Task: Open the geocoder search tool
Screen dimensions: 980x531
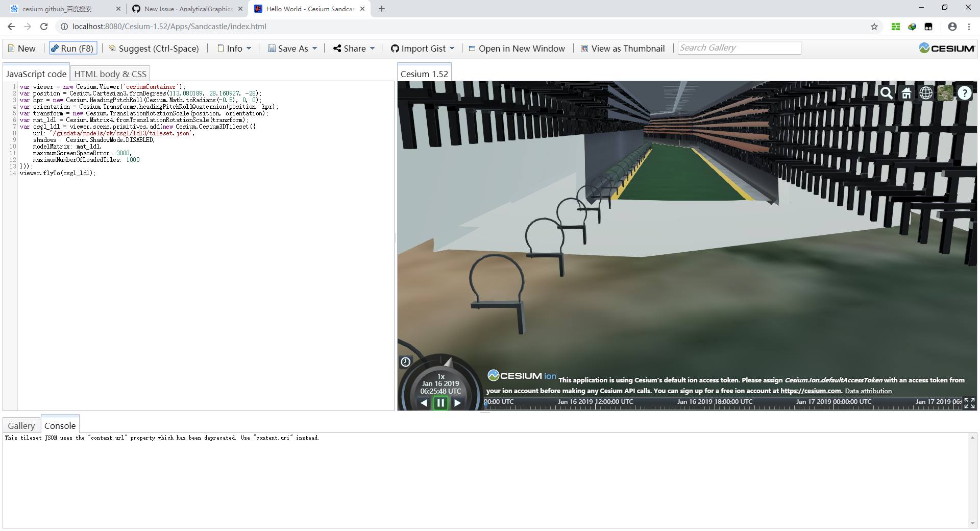Action: 887,93
